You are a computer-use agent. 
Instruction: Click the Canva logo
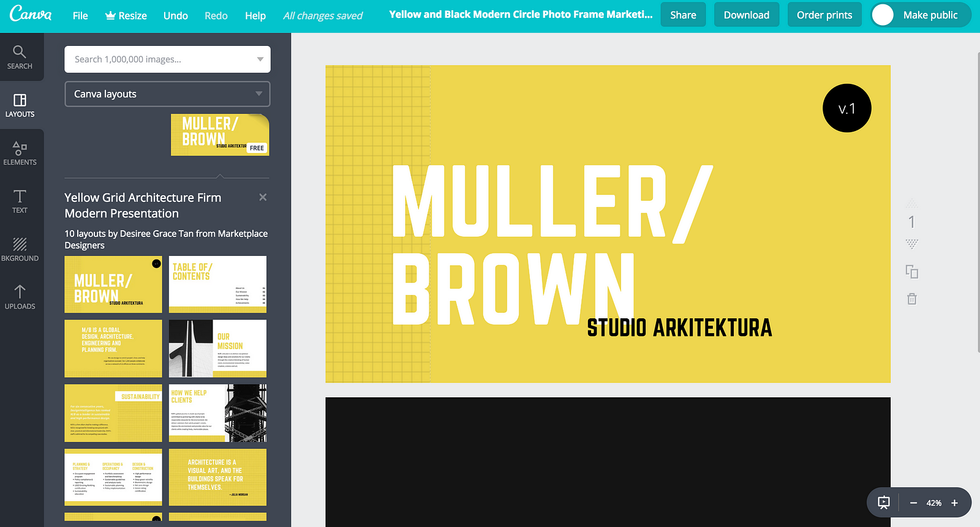coord(31,13)
